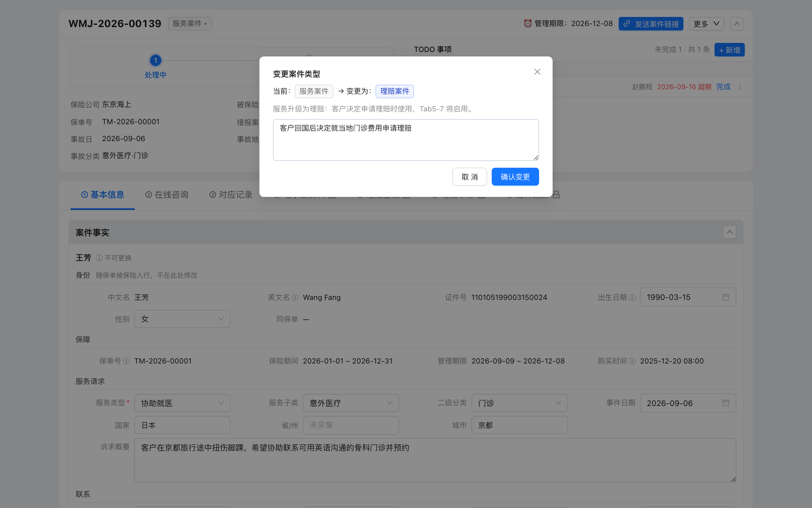
Task: Click the 事件日期 field showing 2026-09-06
Action: (x=688, y=403)
